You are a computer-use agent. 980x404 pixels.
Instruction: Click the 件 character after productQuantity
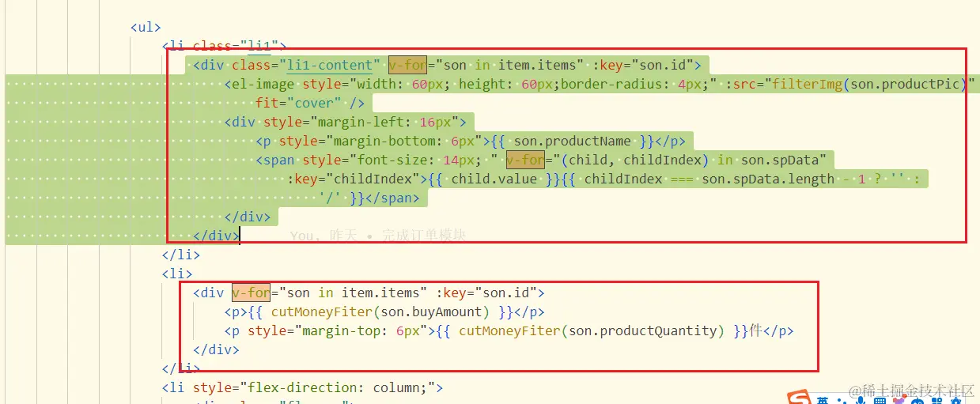[755, 331]
